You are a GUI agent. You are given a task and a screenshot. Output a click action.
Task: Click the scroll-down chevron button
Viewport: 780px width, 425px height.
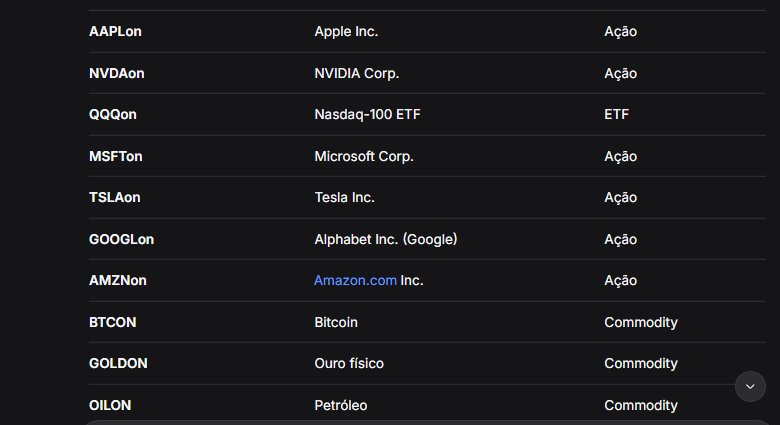pos(750,386)
